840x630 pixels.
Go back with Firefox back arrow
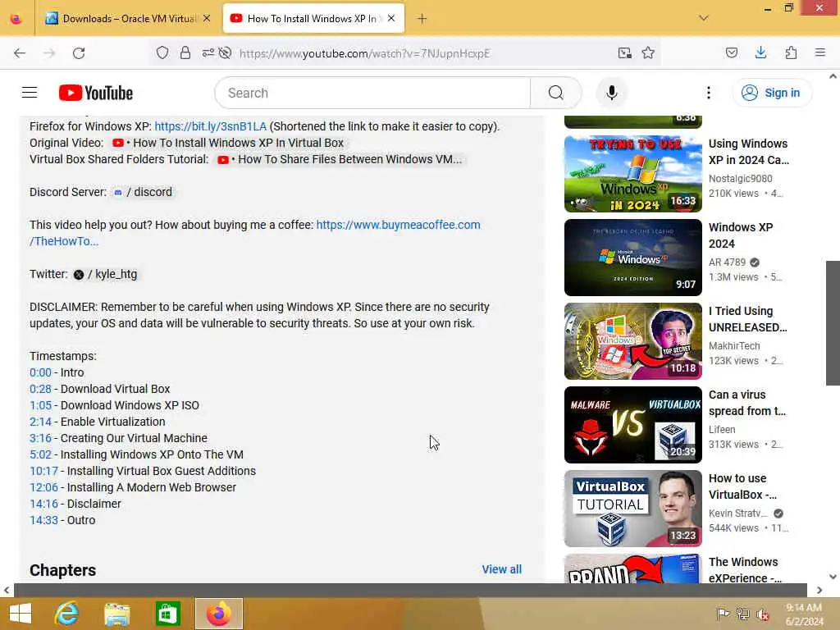[x=20, y=52]
